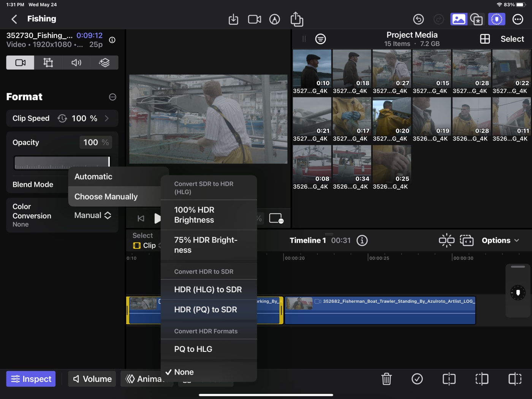532x399 pixels.
Task: Select 75% HDR Brightness conversion
Action: click(209, 245)
